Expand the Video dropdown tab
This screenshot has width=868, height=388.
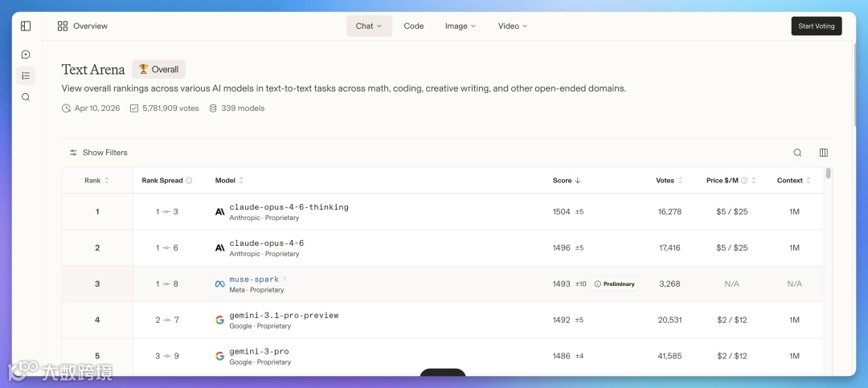point(513,26)
